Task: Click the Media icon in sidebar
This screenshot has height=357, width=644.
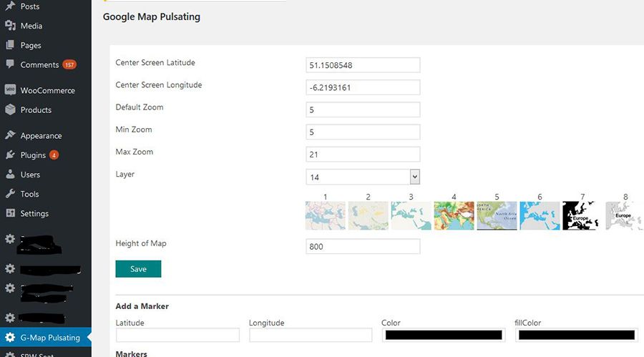Action: [10, 26]
